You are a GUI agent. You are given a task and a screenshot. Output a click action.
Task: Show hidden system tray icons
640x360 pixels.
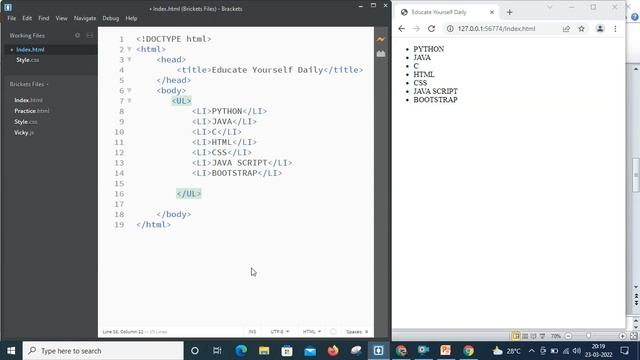coord(531,351)
